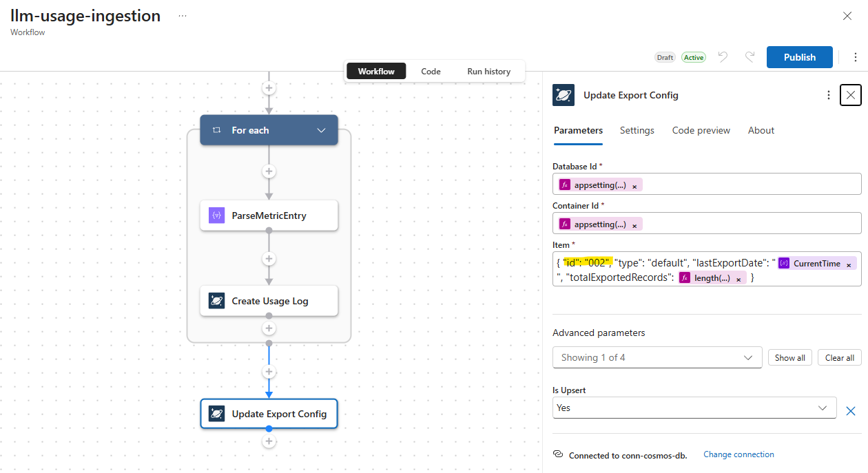This screenshot has width=868, height=473.
Task: Click into the Item JSON field
Action: point(707,270)
